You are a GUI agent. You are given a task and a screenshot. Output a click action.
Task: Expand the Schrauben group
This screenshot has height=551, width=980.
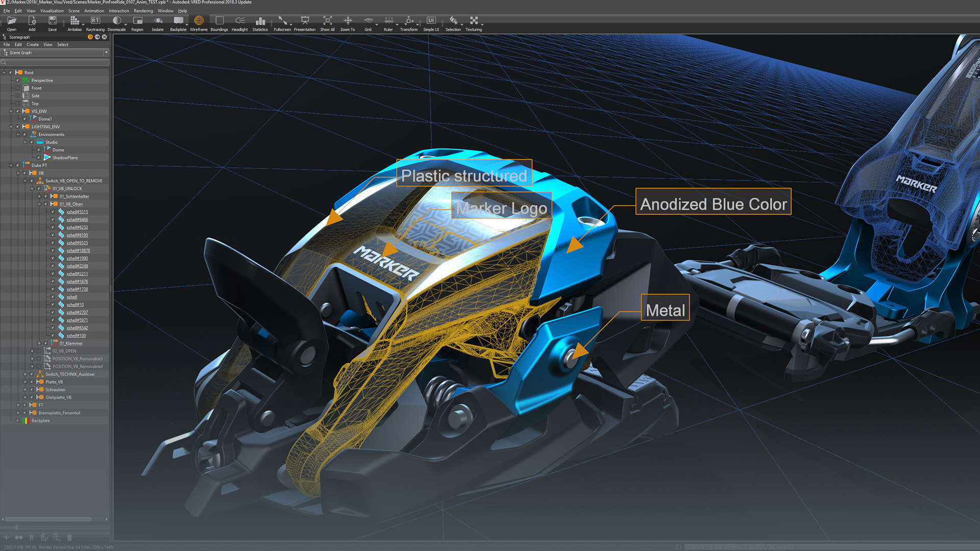(25, 390)
